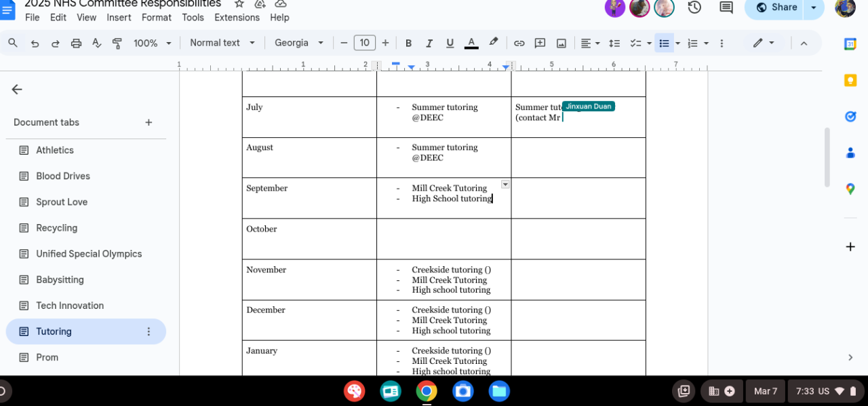868x406 pixels.
Task: Click the search menus magnifier icon
Action: (13, 43)
